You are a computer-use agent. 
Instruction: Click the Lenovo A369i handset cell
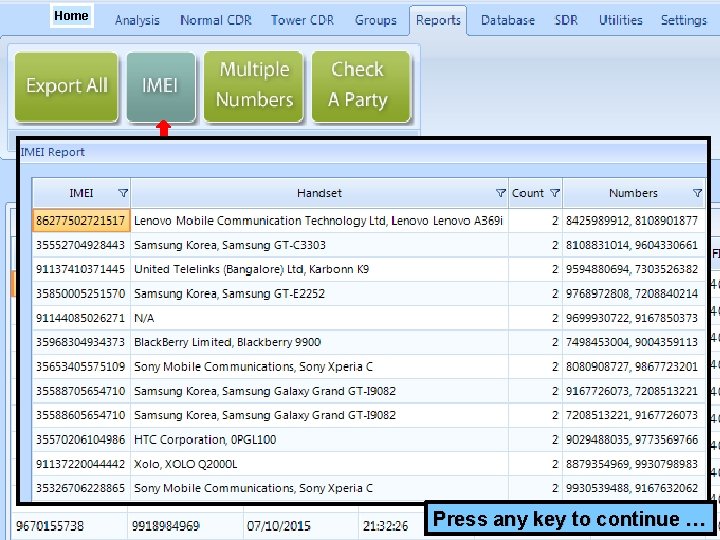(x=320, y=221)
